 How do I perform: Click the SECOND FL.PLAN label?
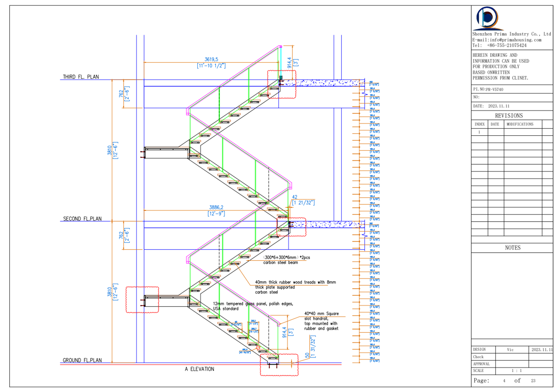pos(82,219)
